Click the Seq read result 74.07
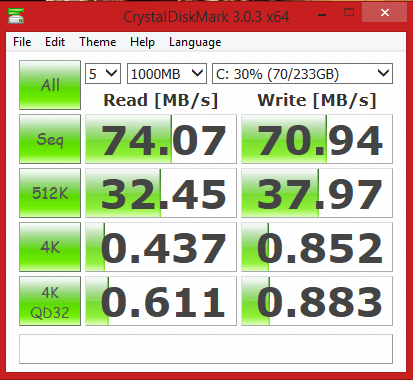The width and height of the screenshot is (413, 380). pyautogui.click(x=161, y=139)
